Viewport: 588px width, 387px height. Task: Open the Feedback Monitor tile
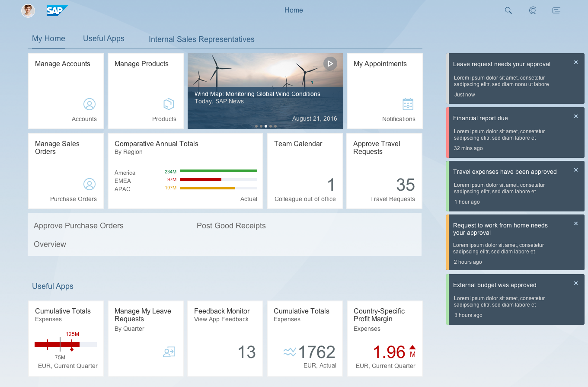(x=225, y=339)
